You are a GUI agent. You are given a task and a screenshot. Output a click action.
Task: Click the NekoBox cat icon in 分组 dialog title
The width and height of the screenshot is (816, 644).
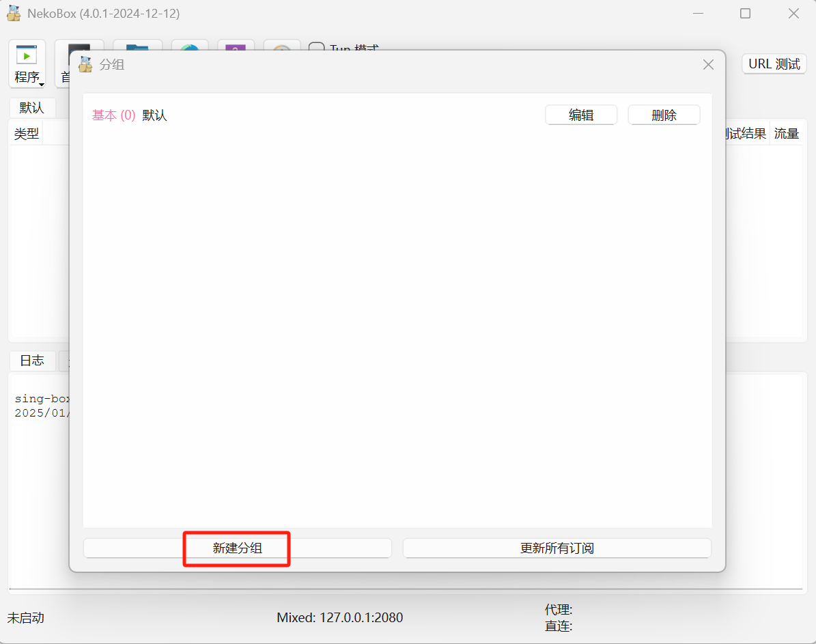click(85, 65)
